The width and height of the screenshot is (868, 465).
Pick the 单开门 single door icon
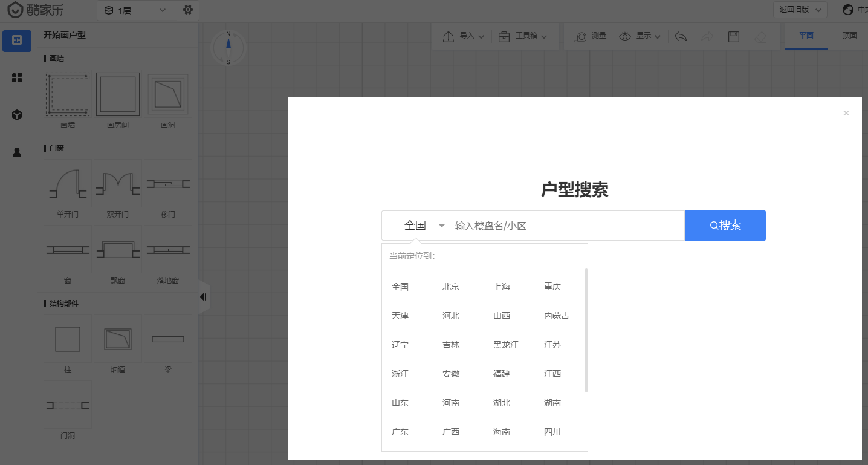(68, 183)
